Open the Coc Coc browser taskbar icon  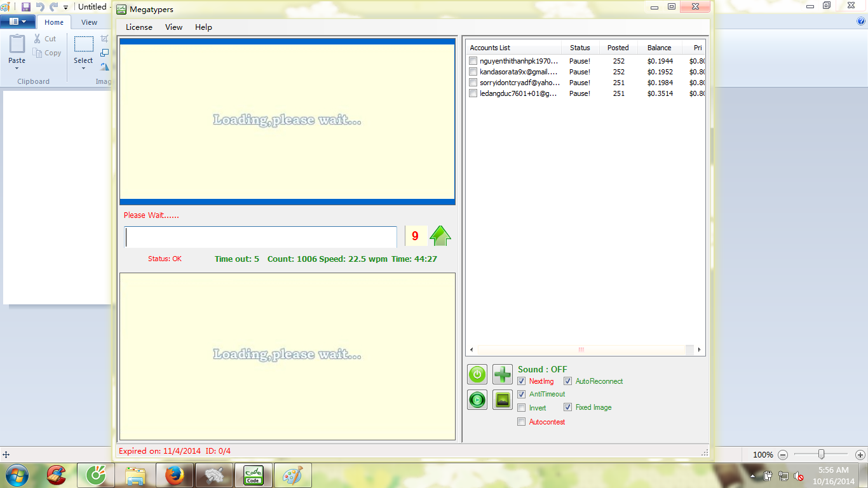(96, 475)
